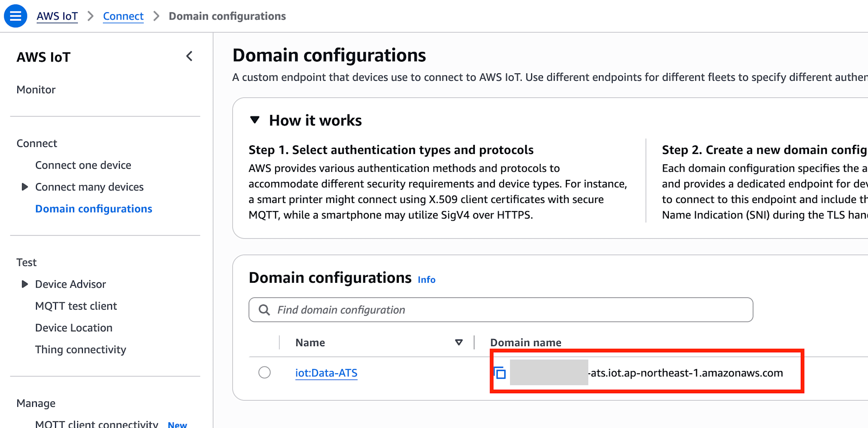Open the iot:Data-ATS configuration link
The height and width of the screenshot is (428, 868).
tap(326, 373)
